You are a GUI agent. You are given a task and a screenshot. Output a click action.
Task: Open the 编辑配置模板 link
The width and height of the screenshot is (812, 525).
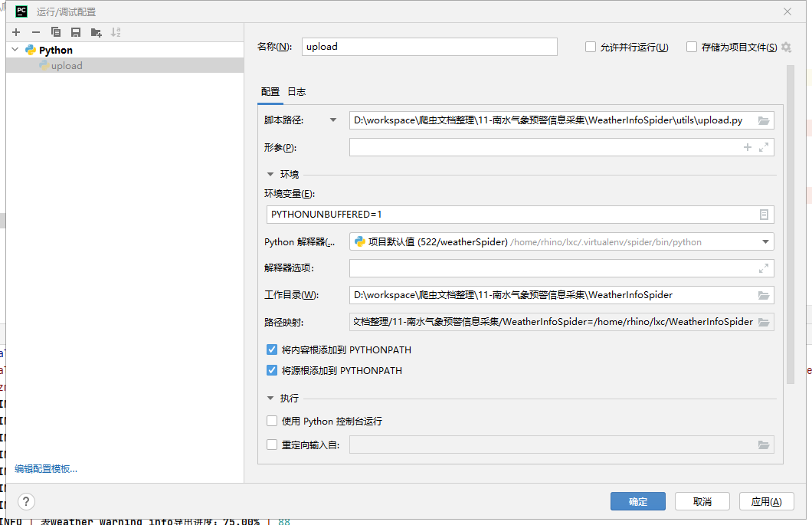coord(46,469)
